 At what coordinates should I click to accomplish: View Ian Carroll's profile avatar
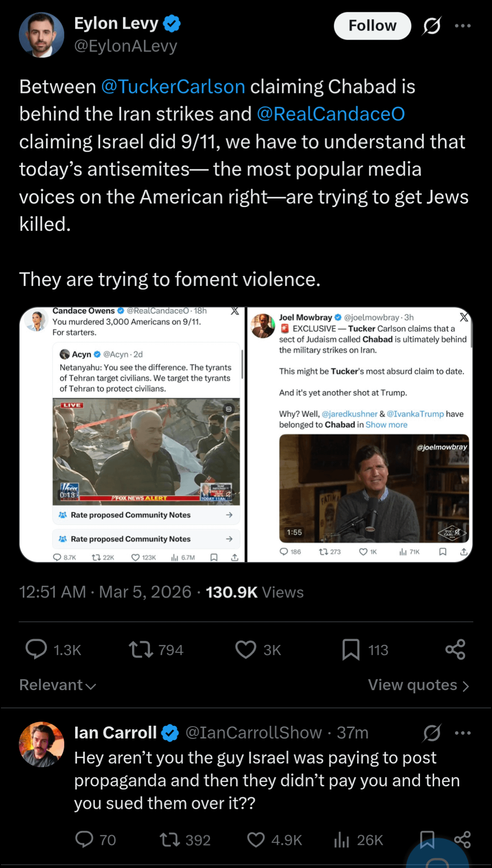point(41,744)
